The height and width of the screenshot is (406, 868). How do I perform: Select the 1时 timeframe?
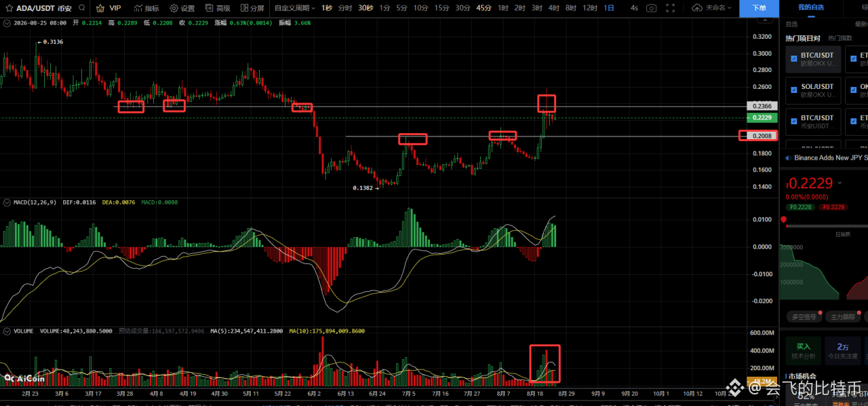(502, 8)
